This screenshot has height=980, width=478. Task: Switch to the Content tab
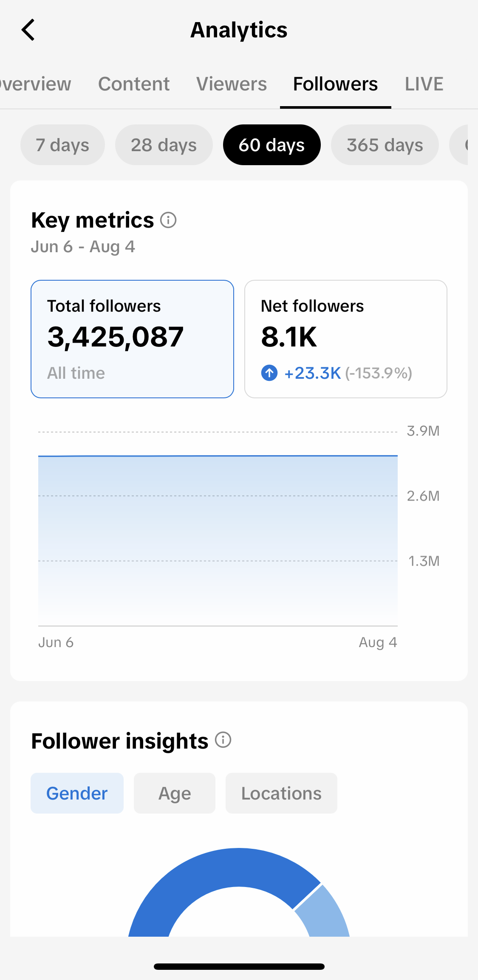134,84
